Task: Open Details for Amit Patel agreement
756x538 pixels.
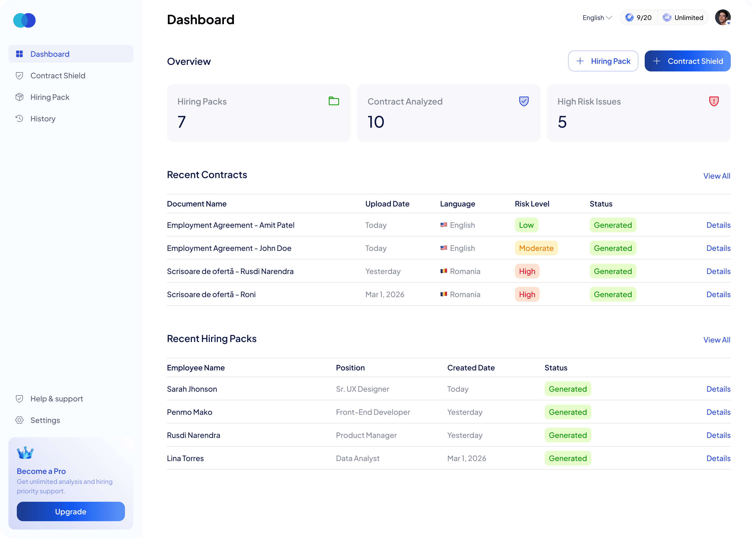Action: [x=718, y=225]
